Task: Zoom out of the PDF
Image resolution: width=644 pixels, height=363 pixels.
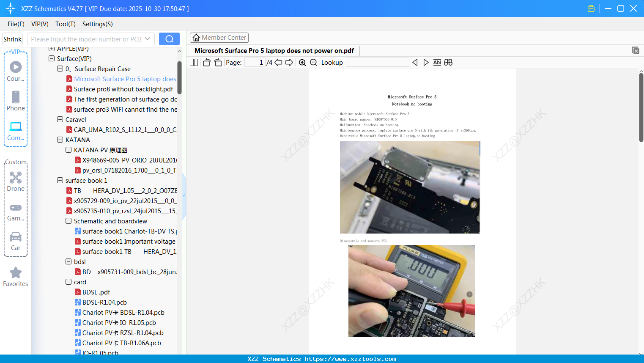Action: (313, 62)
